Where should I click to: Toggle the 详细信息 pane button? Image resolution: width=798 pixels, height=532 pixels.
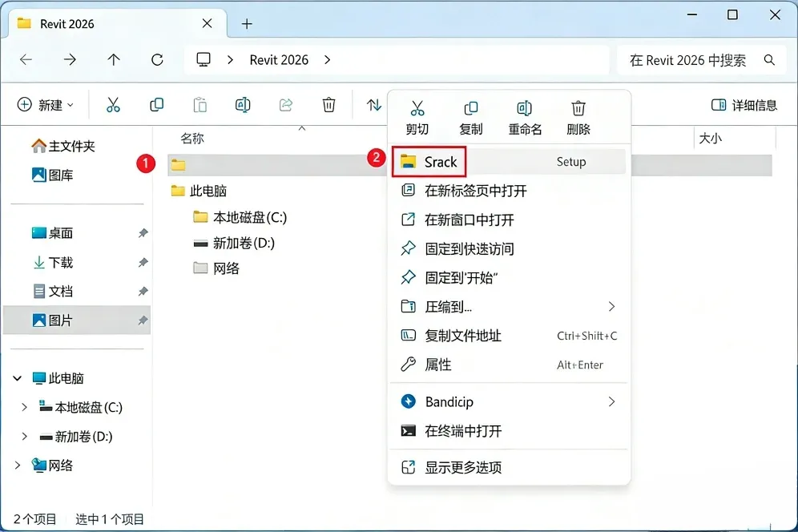(x=744, y=105)
